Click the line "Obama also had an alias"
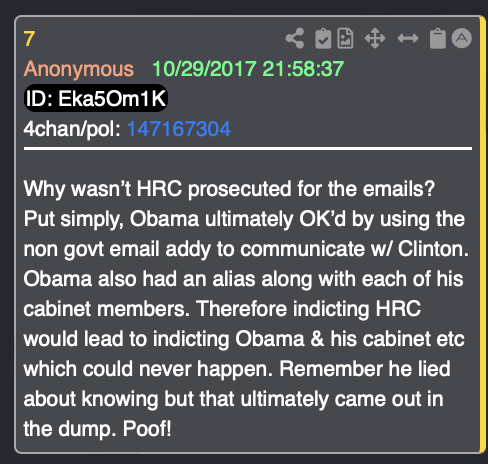 tap(243, 279)
